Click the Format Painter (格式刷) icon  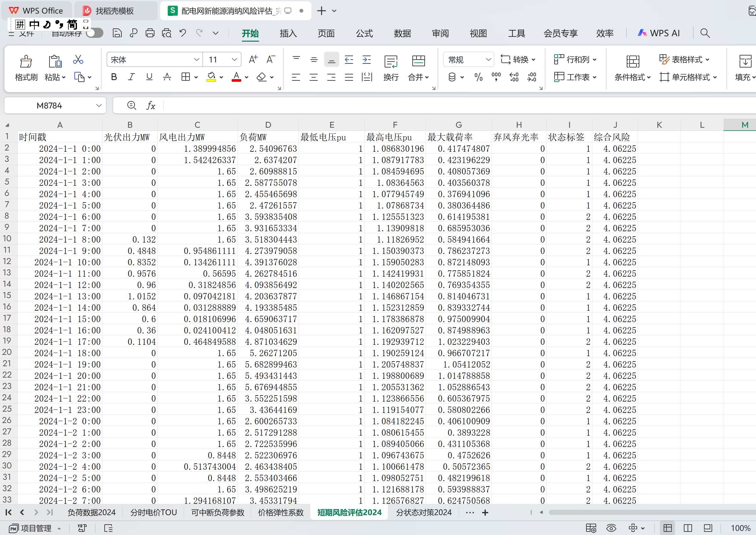(26, 62)
